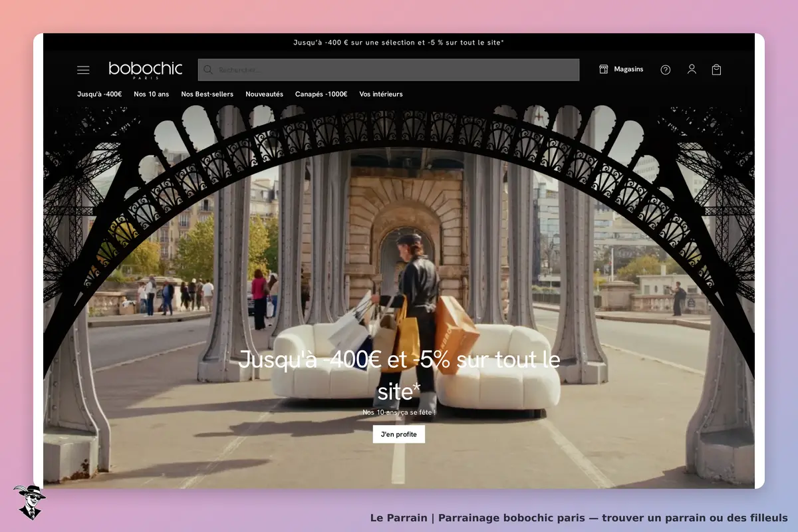Select Nos 10 ans menu item
The width and height of the screenshot is (798, 532).
coord(152,94)
